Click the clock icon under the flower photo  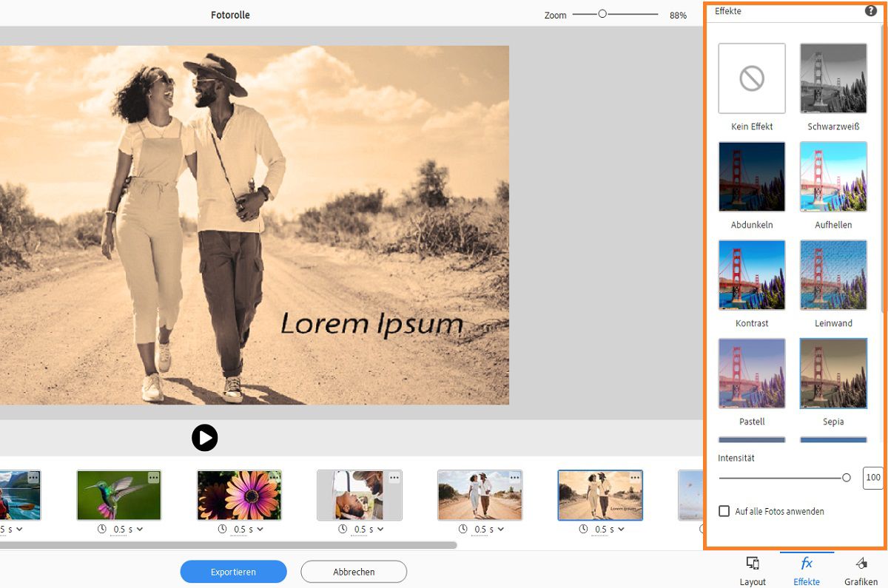(x=223, y=529)
